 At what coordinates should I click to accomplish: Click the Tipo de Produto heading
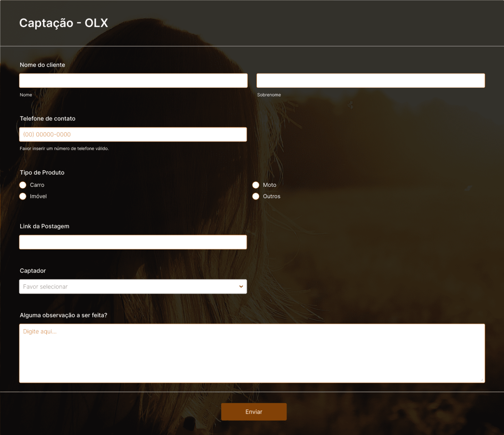click(42, 173)
